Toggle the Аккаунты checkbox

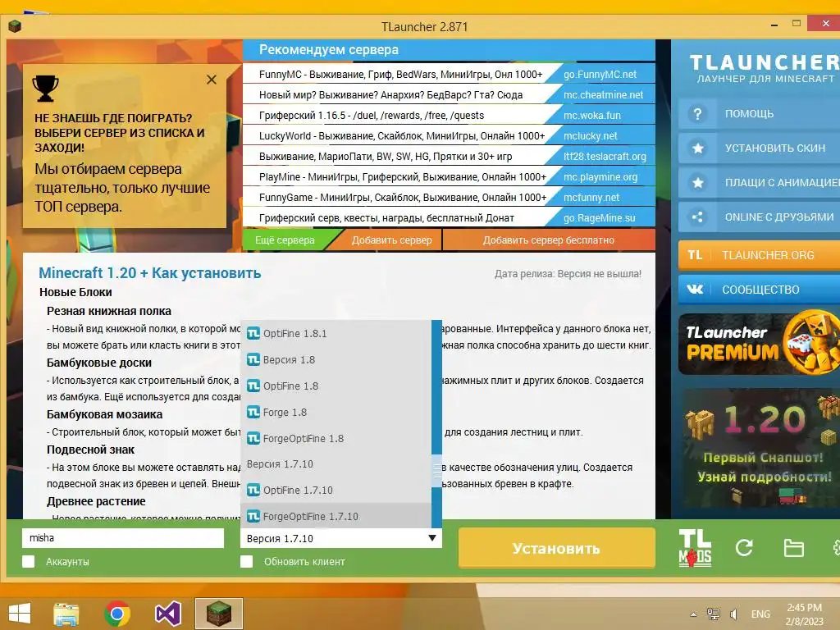click(x=29, y=561)
